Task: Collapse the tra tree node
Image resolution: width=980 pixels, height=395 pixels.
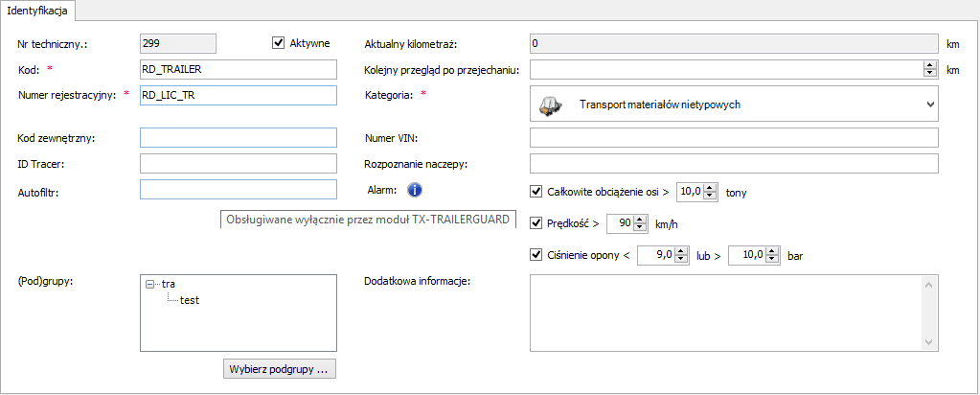Action: 150,284
